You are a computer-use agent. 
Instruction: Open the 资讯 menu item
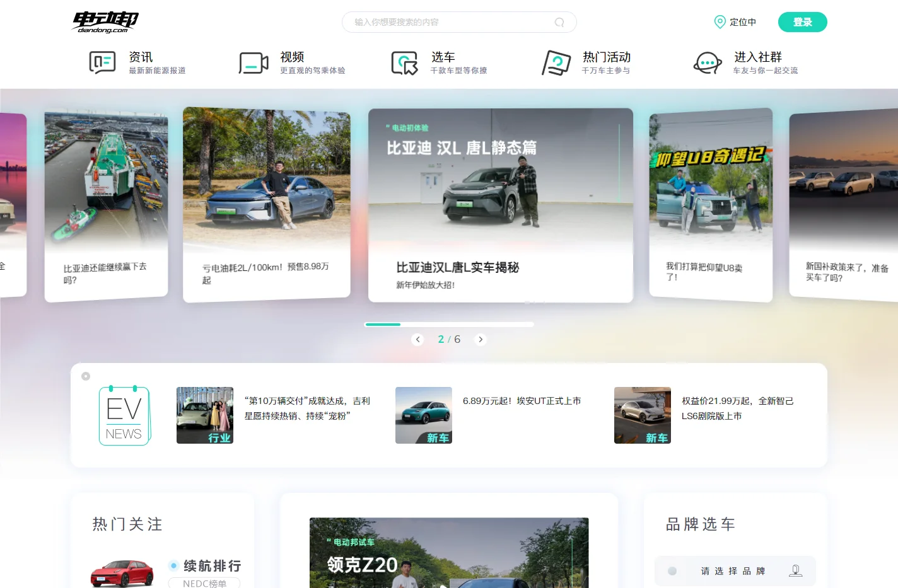[141, 57]
